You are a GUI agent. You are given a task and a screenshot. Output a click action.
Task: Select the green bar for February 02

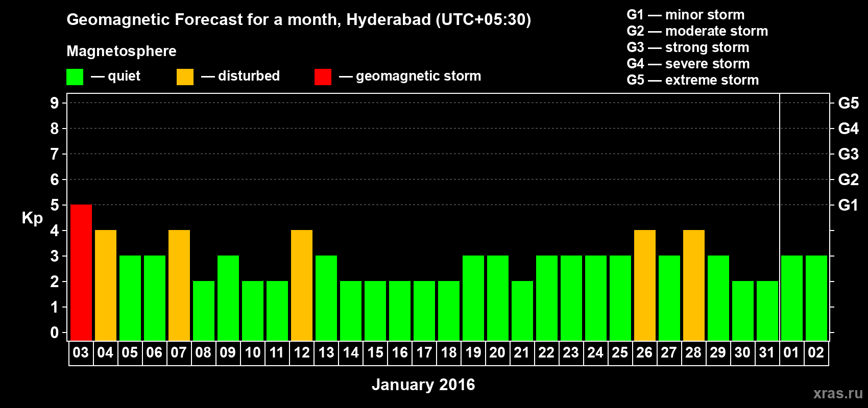[816, 298]
